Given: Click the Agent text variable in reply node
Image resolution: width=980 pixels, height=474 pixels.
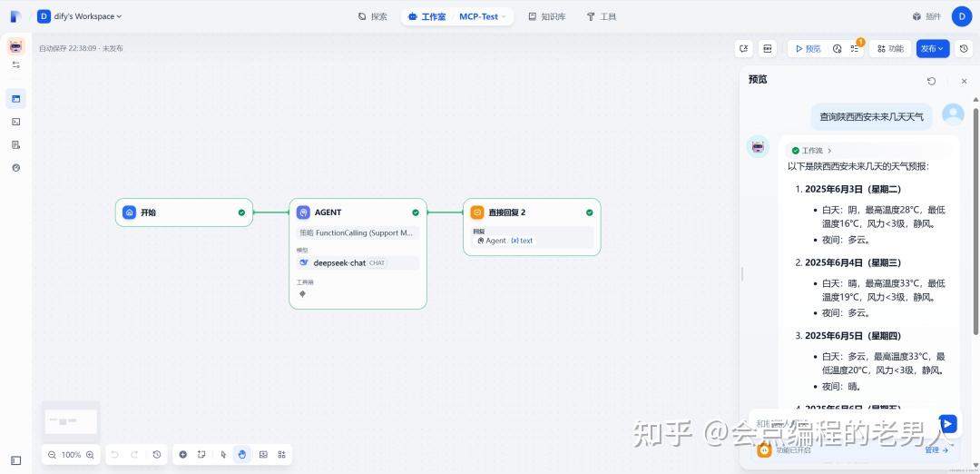Looking at the screenshot, I should (x=505, y=241).
